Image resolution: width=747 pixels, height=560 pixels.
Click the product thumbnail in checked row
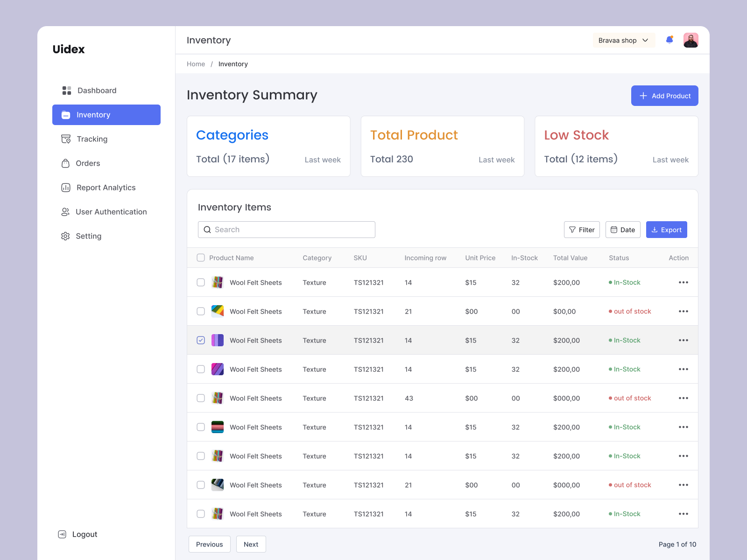pos(218,340)
